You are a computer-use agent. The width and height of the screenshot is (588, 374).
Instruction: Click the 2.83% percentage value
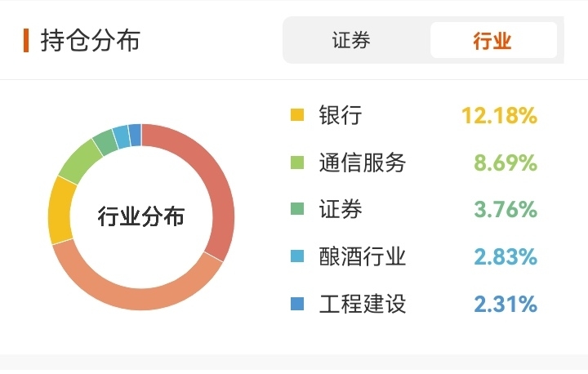tap(505, 257)
